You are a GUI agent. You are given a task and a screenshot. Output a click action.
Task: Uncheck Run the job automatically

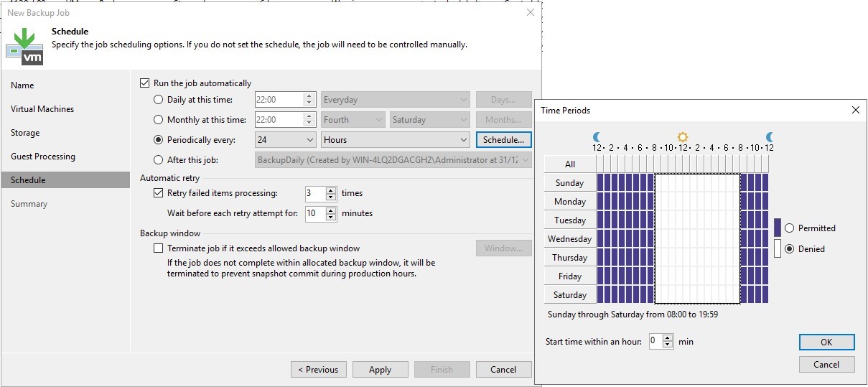[145, 83]
